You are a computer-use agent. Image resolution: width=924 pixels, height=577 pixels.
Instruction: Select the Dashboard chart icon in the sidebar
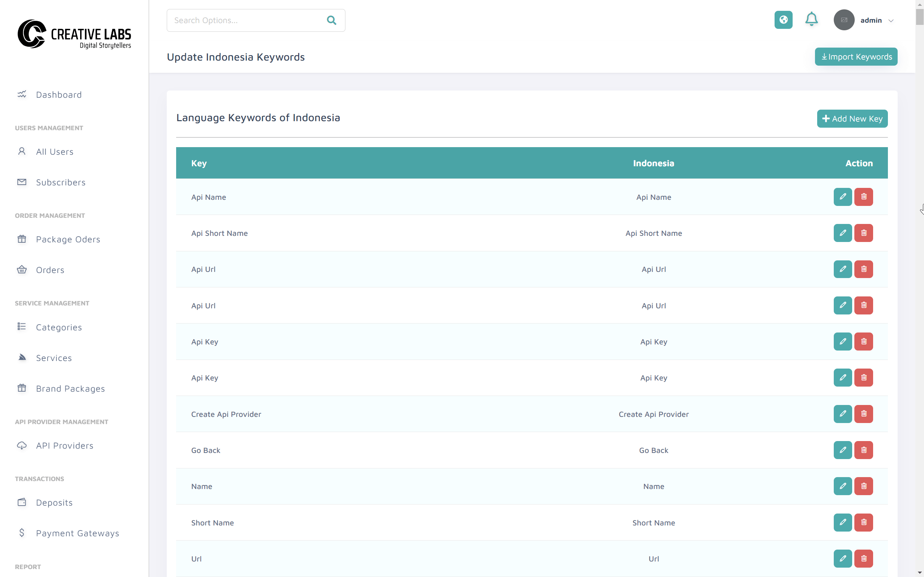pos(22,94)
